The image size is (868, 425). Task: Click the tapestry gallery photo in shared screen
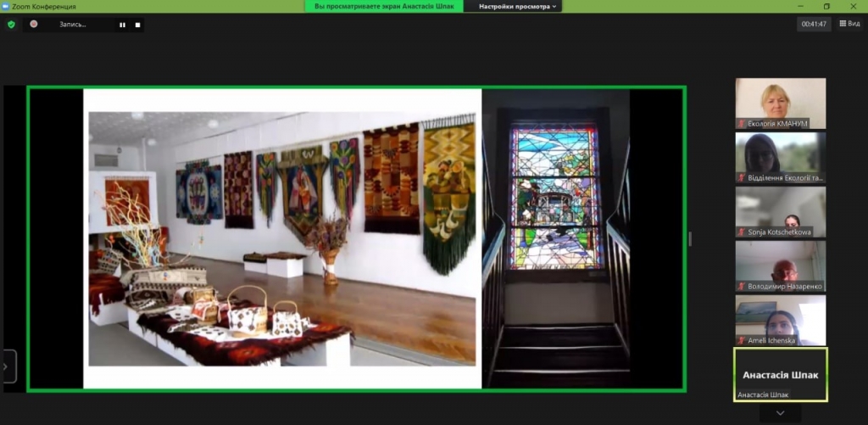[x=282, y=239]
